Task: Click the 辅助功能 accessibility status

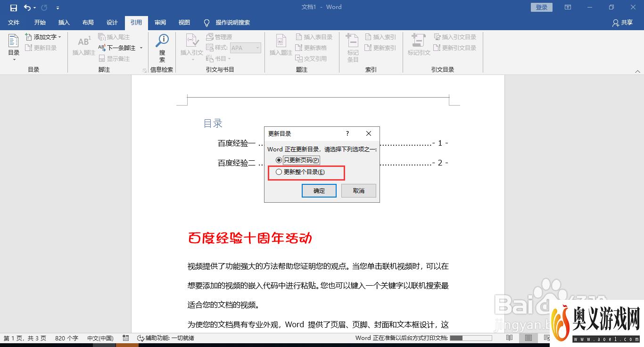Action: (x=165, y=338)
